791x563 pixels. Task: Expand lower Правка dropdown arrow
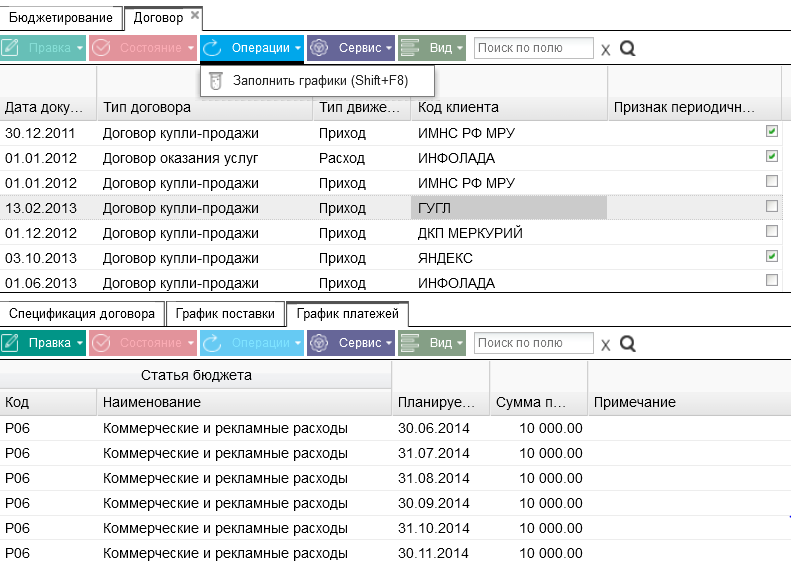80,343
